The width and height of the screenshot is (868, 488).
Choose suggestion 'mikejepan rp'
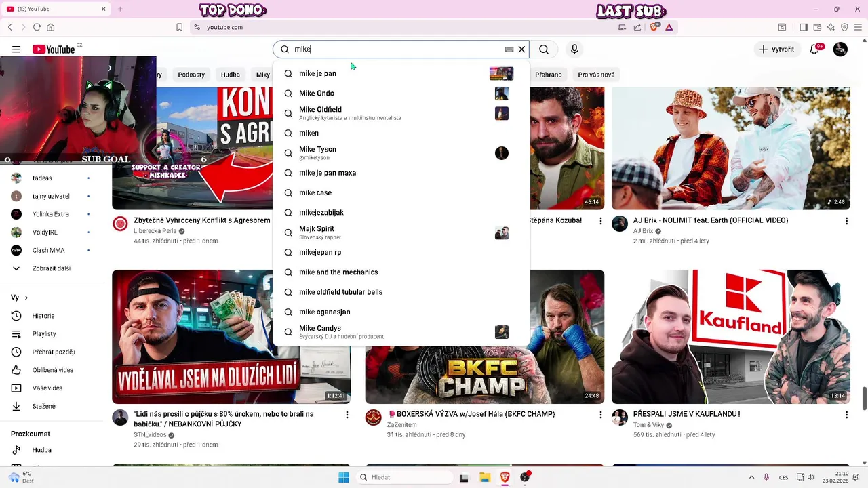401,252
